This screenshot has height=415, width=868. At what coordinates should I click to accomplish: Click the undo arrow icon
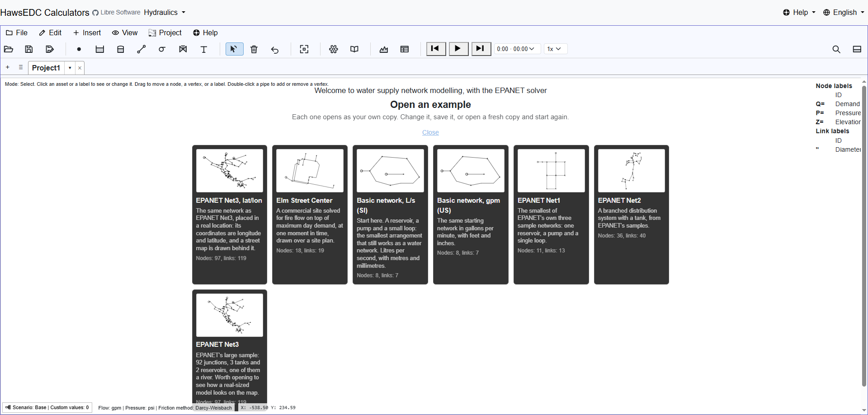click(275, 49)
